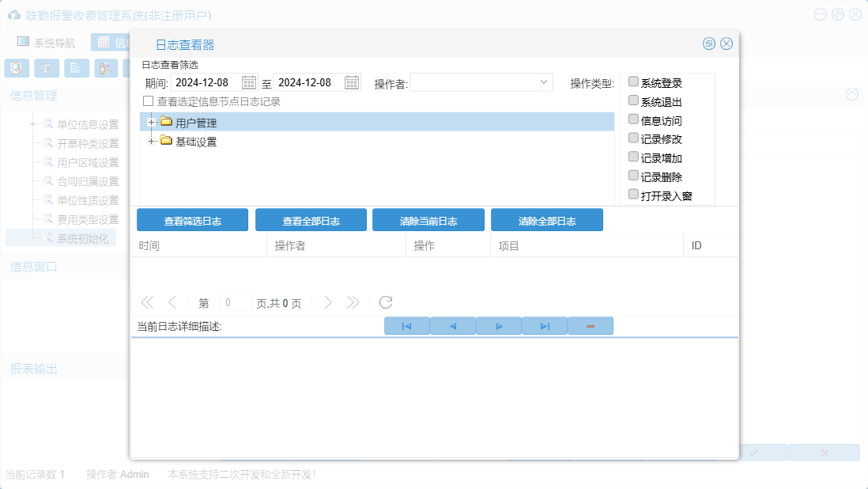The width and height of the screenshot is (868, 489).
Task: Click the 清除全部日志 button
Action: pyautogui.click(x=546, y=221)
